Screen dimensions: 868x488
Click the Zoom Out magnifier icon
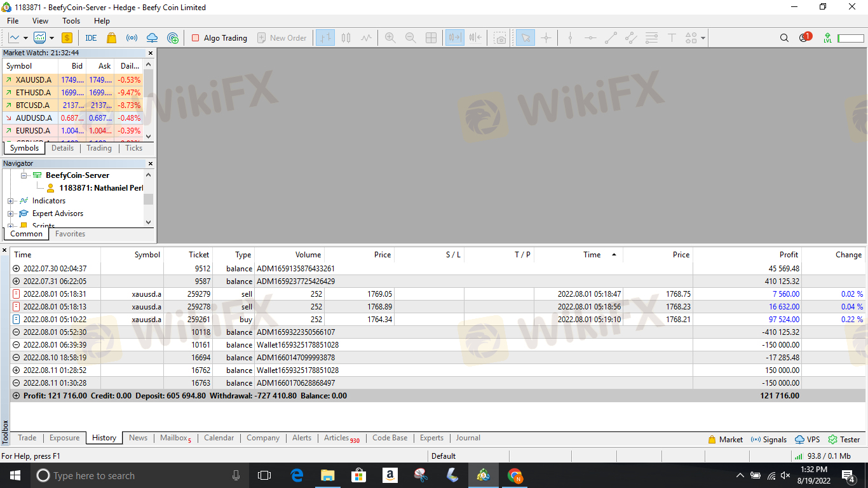410,38
